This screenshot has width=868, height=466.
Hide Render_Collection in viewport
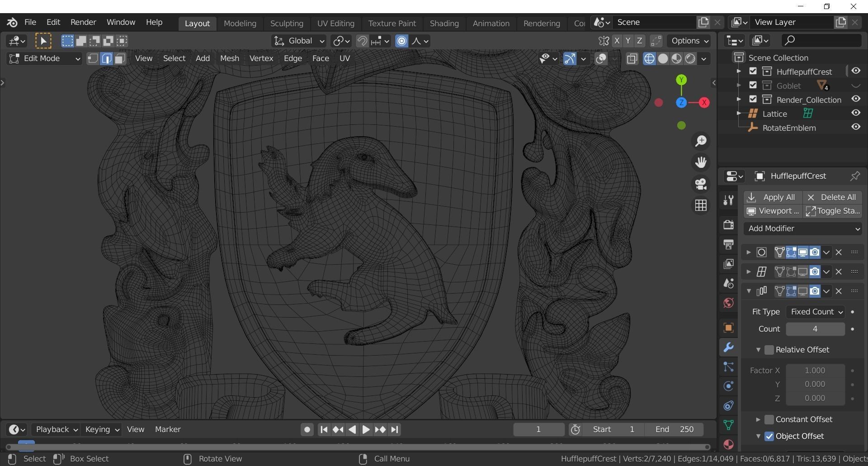click(856, 99)
